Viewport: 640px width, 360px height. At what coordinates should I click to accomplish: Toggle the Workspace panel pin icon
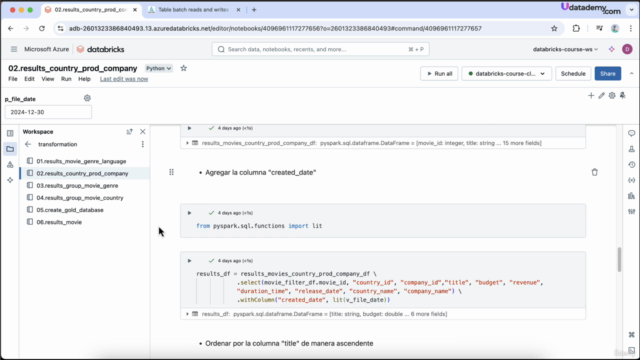pyautogui.click(x=129, y=131)
